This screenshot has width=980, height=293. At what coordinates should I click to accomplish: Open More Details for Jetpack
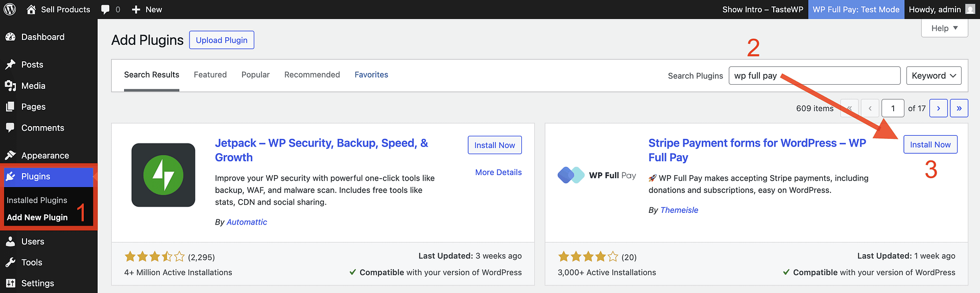pyautogui.click(x=498, y=173)
